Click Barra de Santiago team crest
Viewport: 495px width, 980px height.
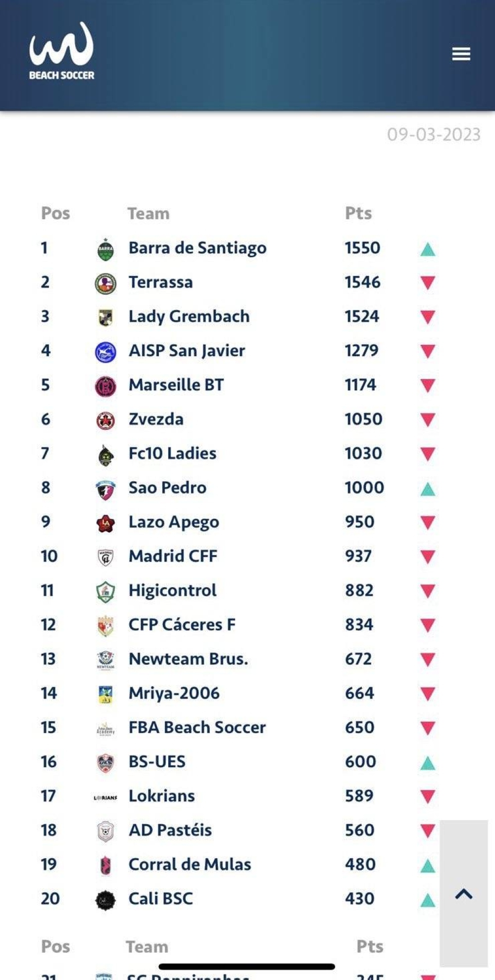(x=105, y=249)
